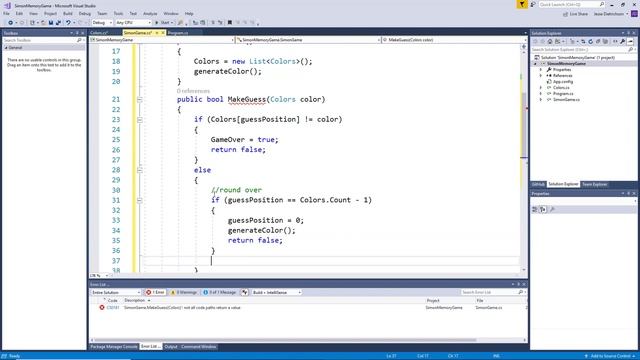Screen dimensions: 640x360
Task: Open the Debug menu
Action: 84,14
